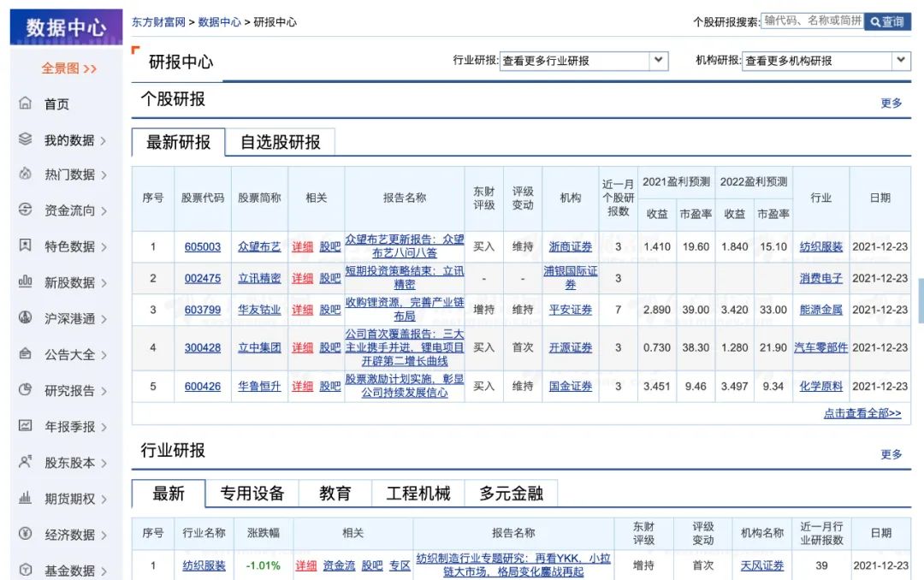Click 浦银国际证券 institution link
924x580 pixels.
click(x=571, y=278)
